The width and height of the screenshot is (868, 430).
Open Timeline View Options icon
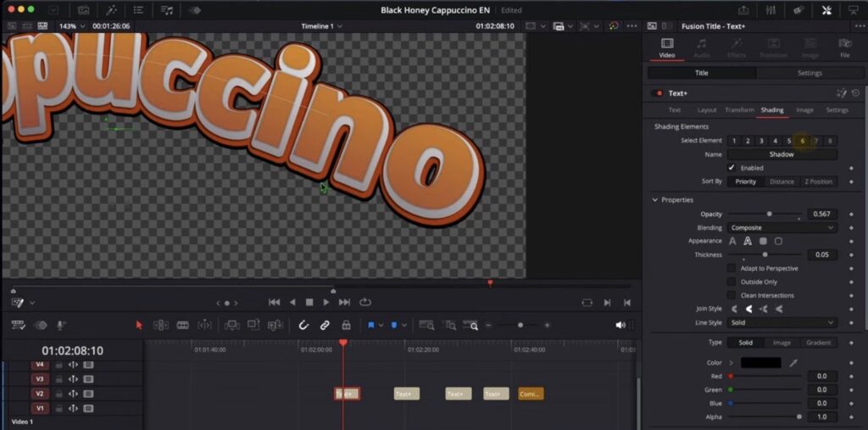tap(19, 326)
